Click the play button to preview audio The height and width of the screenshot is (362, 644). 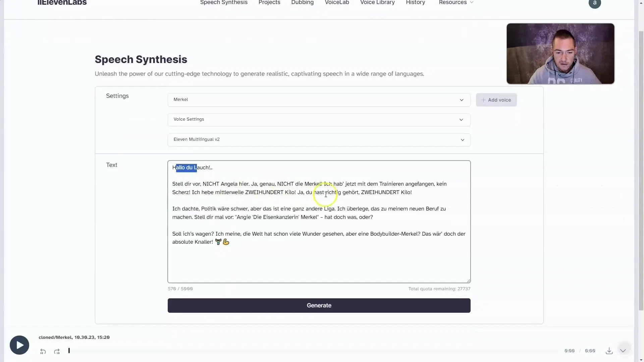(x=19, y=345)
